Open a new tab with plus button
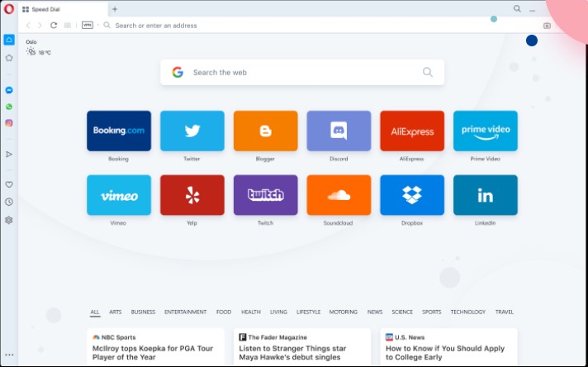Screen dimensions: 588x367 pyautogui.click(x=114, y=9)
